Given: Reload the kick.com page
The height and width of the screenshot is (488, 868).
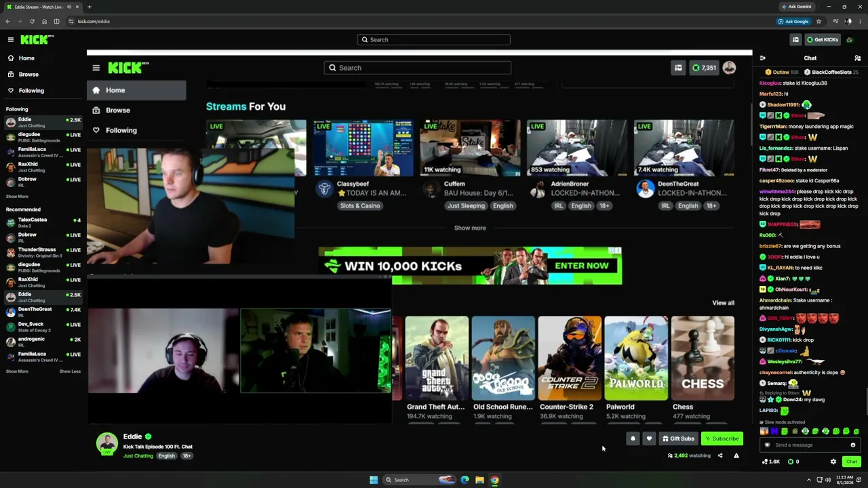Looking at the screenshot, I should coord(32,21).
